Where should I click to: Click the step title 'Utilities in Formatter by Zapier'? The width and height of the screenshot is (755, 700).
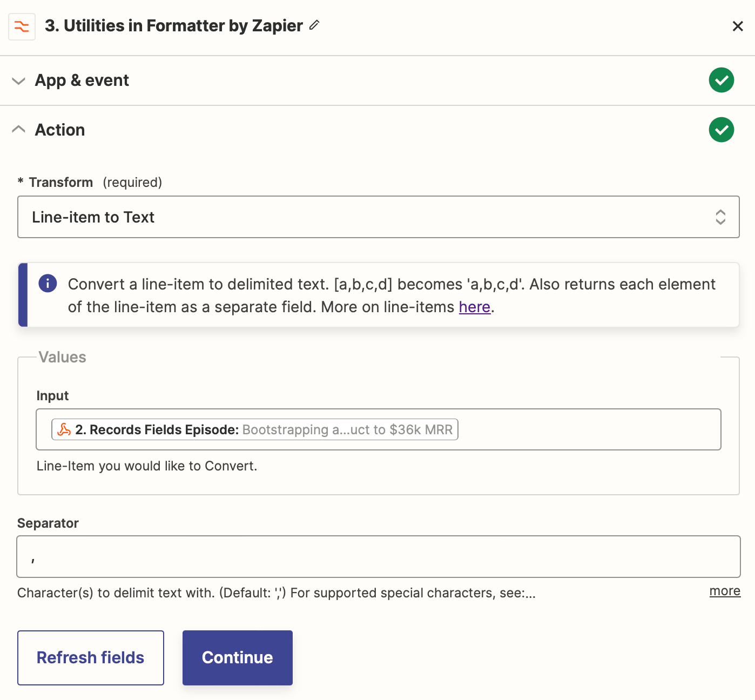click(173, 25)
